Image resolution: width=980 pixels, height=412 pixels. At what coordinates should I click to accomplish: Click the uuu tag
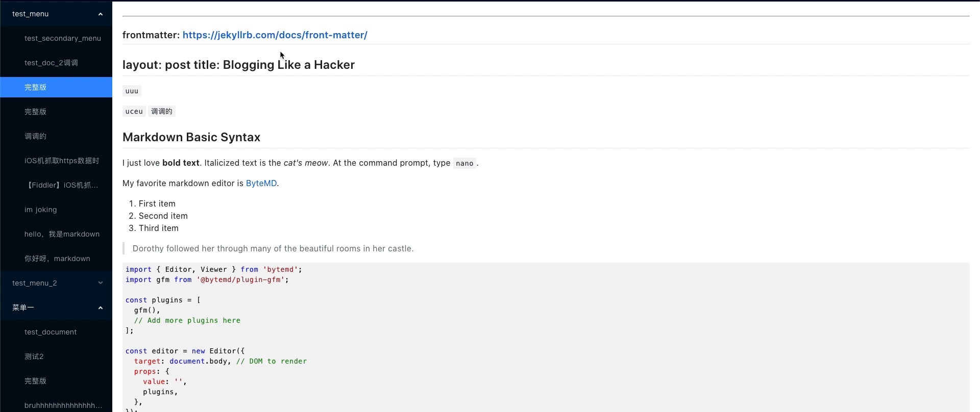[x=132, y=91]
